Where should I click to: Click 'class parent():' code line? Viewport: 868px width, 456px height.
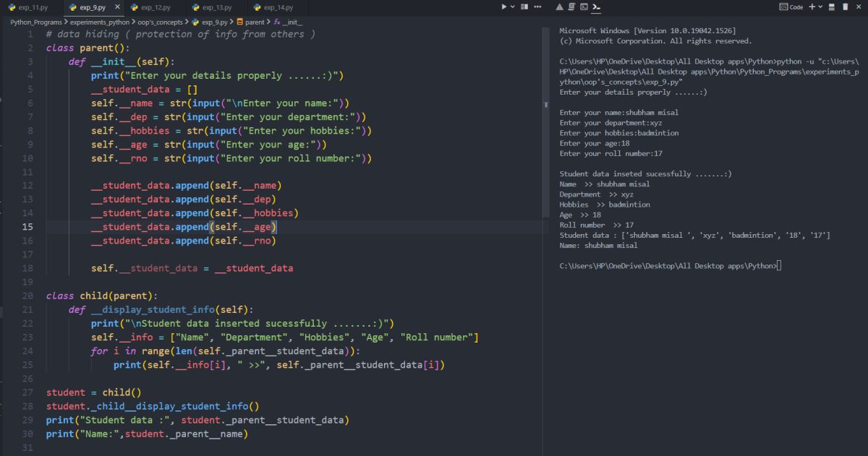87,48
